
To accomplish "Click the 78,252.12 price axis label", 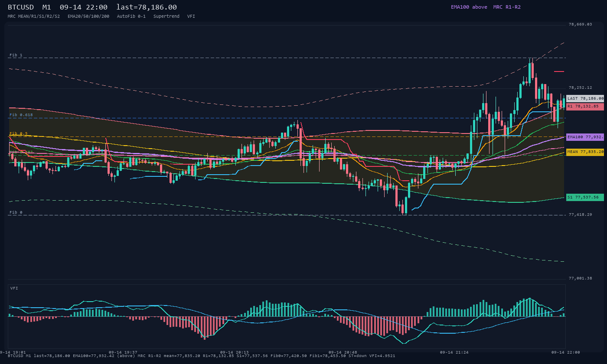I will pyautogui.click(x=580, y=88).
